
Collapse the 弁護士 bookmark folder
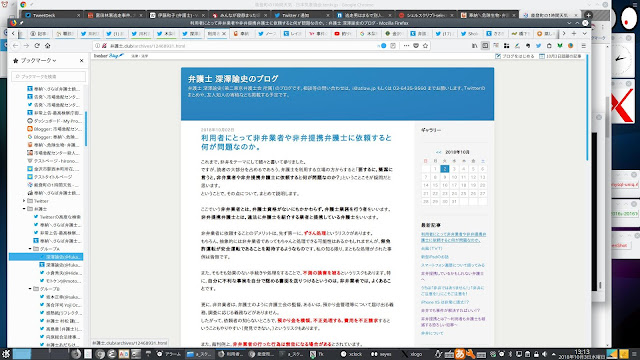tap(24, 209)
